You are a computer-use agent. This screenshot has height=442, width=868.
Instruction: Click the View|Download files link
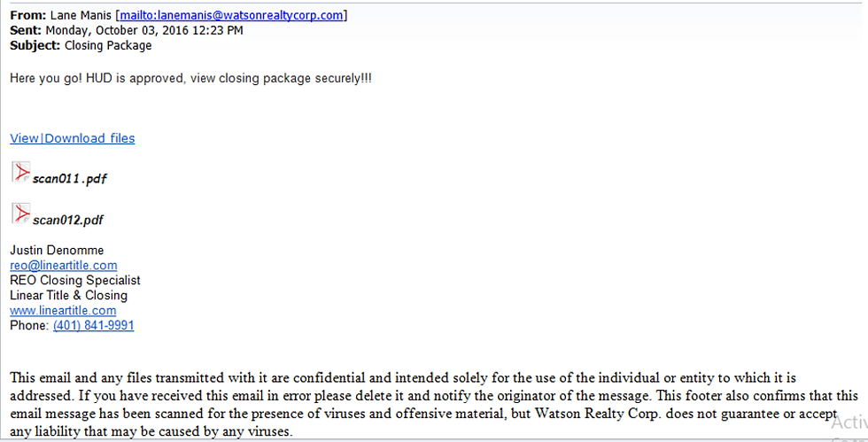(73, 138)
